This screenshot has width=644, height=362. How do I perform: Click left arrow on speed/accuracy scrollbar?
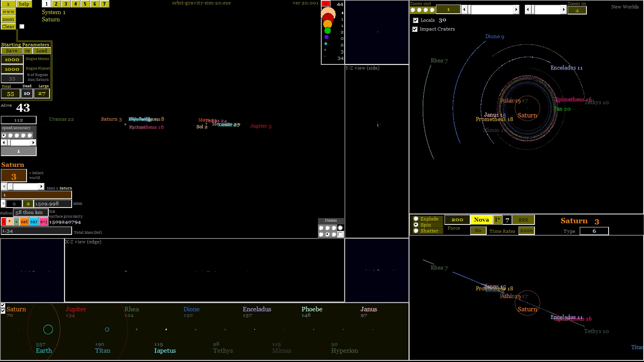click(x=4, y=142)
